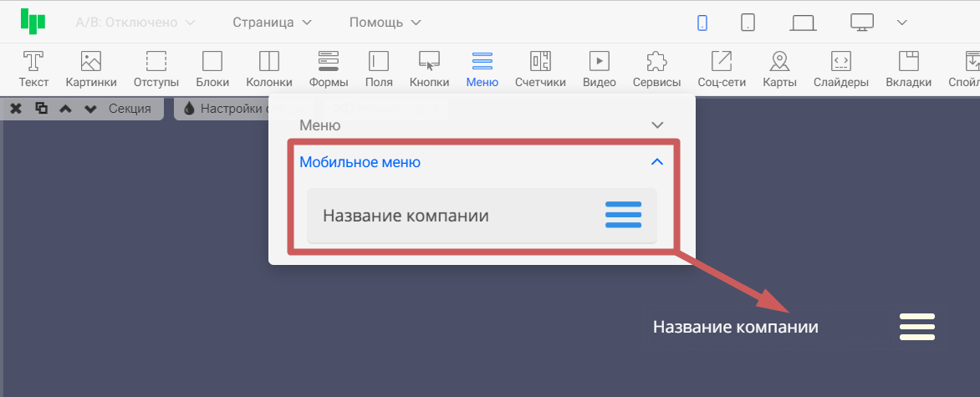Viewport: 980px width, 397px height.
Task: Open the Помощь menu
Action: 385,23
